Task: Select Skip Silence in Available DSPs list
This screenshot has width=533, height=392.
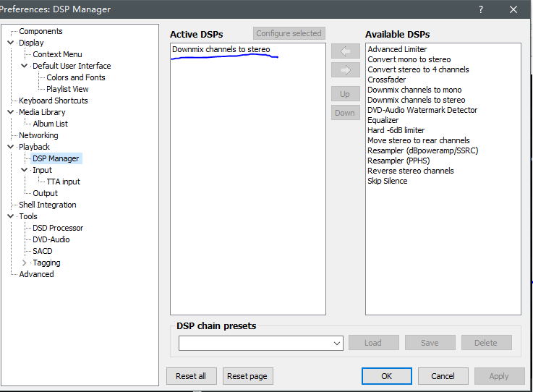Action: 387,181
